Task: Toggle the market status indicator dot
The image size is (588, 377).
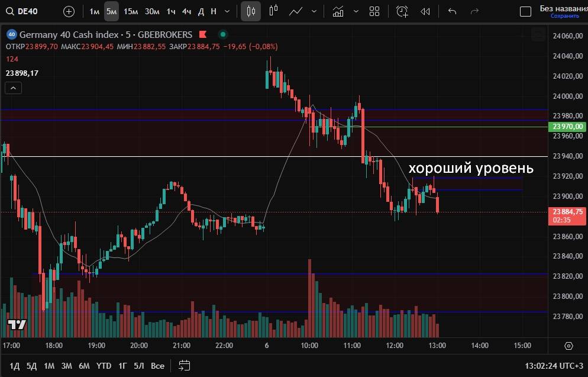Action: pos(222,34)
